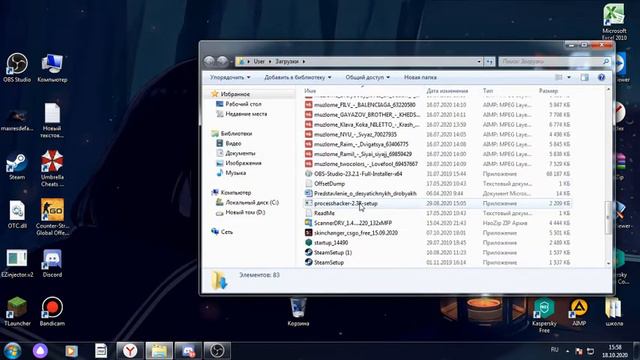Screen dimensions: 640x360
Task: Open the EZinjector.v2 desktop icon
Action: tap(17, 264)
